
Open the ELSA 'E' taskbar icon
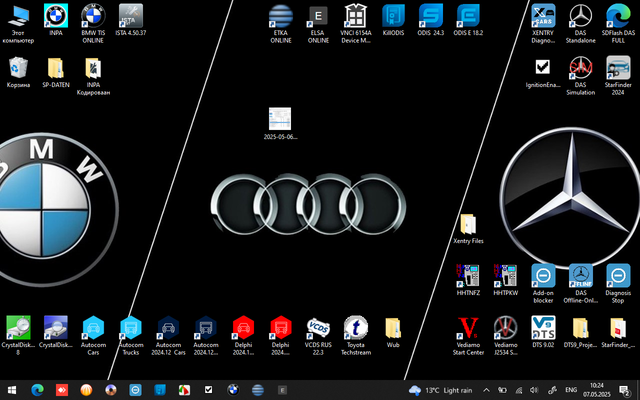pyautogui.click(x=282, y=390)
